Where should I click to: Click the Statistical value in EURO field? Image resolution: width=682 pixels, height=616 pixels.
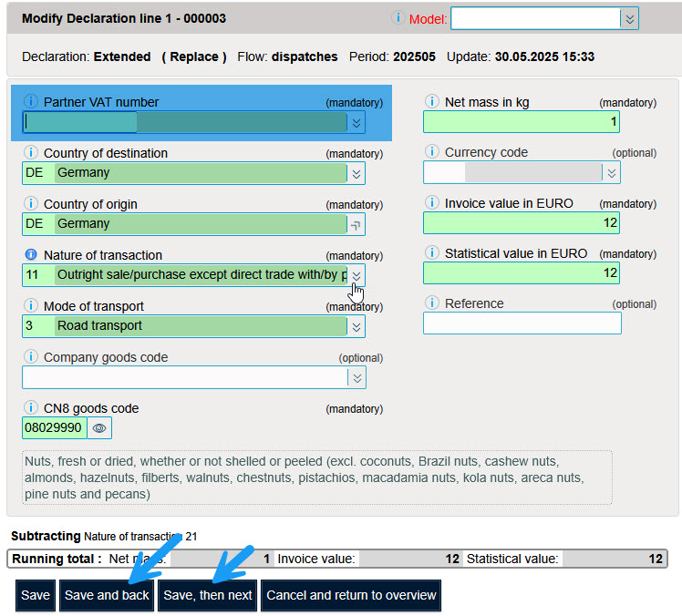[522, 273]
